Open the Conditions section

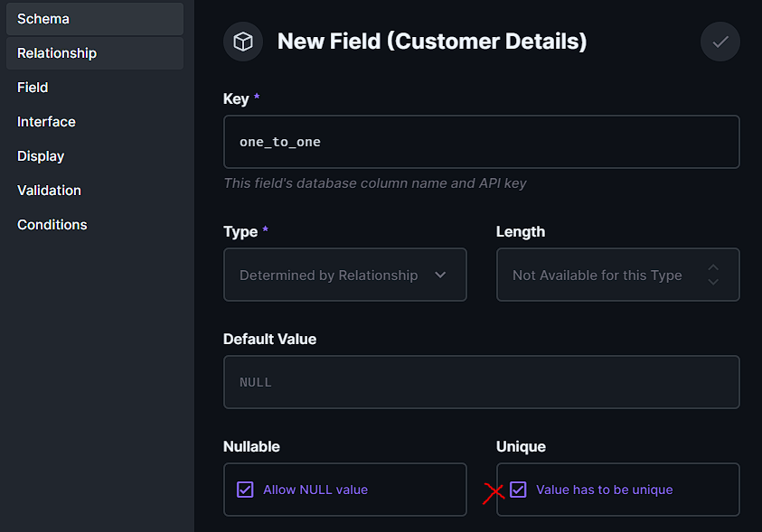coord(52,225)
